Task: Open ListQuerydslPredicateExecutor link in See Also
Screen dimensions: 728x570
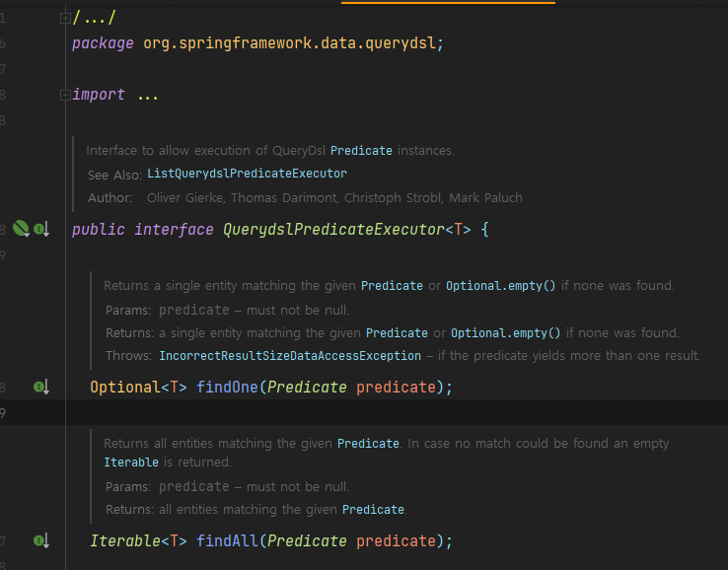Action: click(x=247, y=174)
